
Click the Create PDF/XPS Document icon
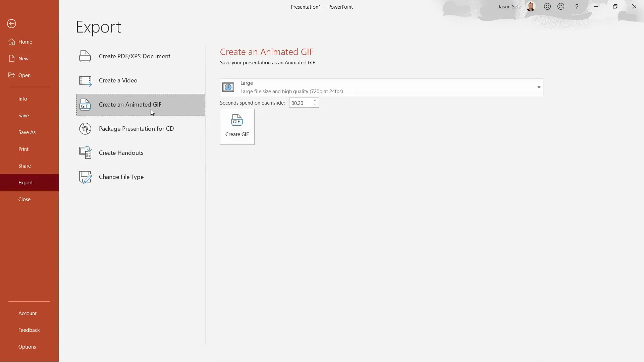pyautogui.click(x=85, y=56)
